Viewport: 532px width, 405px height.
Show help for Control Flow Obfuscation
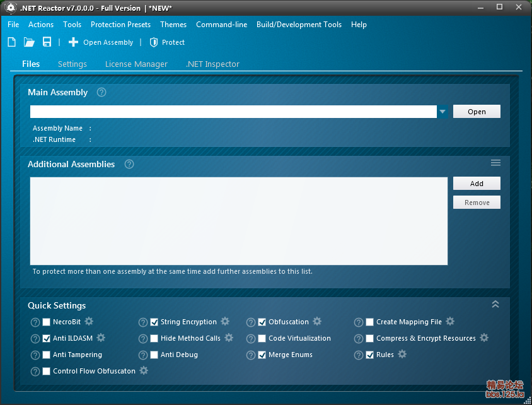[x=35, y=372]
